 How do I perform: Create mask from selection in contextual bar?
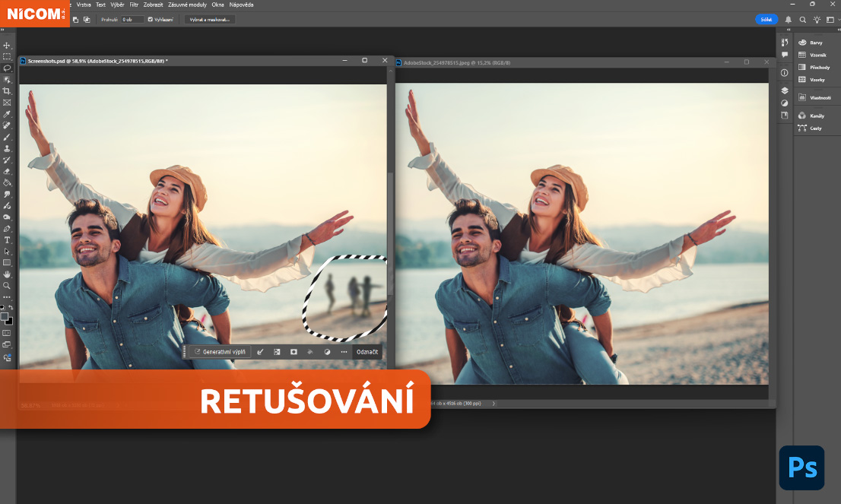point(294,352)
